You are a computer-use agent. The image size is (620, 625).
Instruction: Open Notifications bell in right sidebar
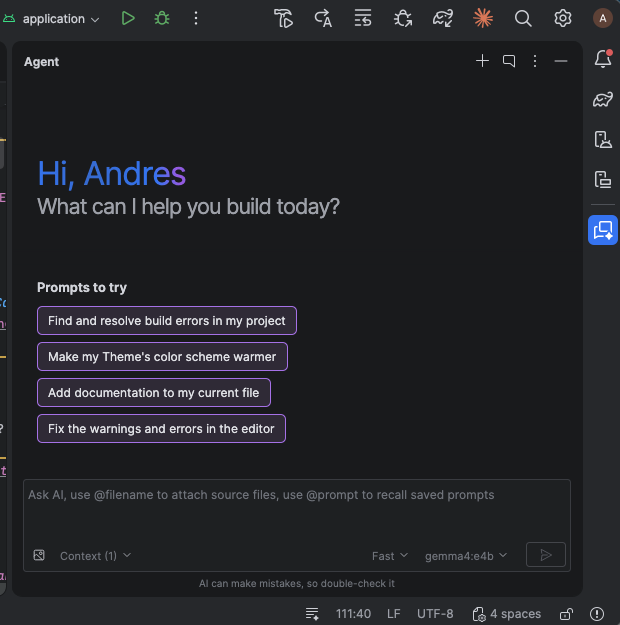pos(603,59)
